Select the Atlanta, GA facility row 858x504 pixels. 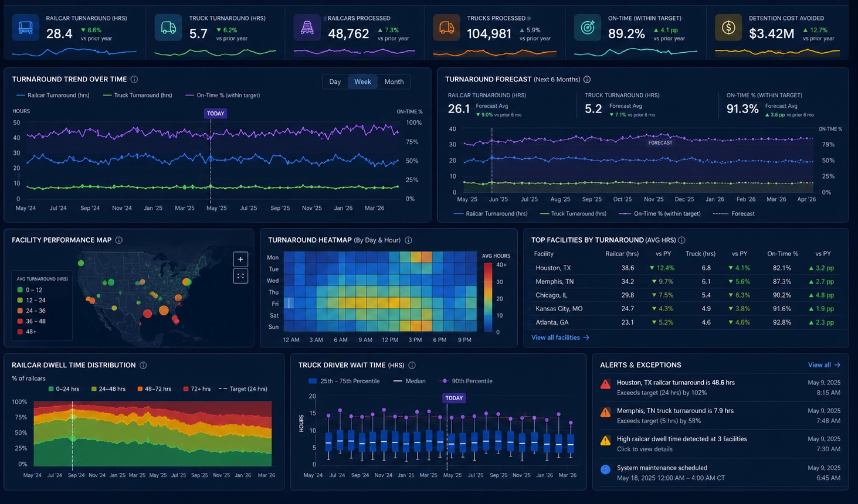685,322
